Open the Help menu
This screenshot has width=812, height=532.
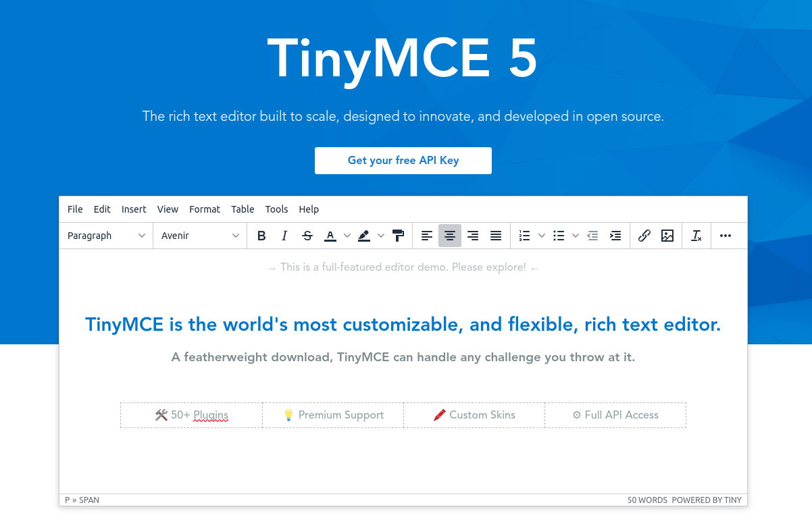pyautogui.click(x=309, y=209)
